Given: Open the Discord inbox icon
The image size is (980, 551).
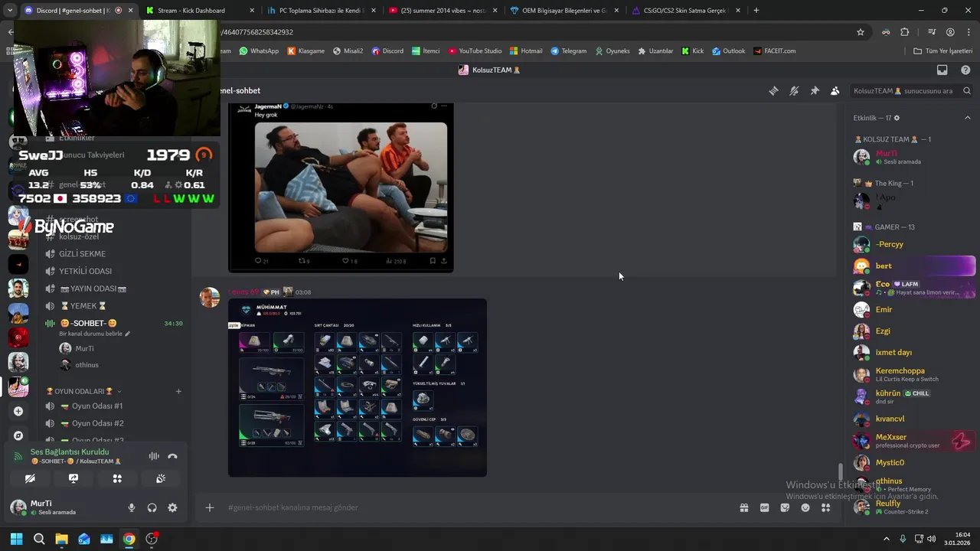Looking at the screenshot, I should (942, 70).
